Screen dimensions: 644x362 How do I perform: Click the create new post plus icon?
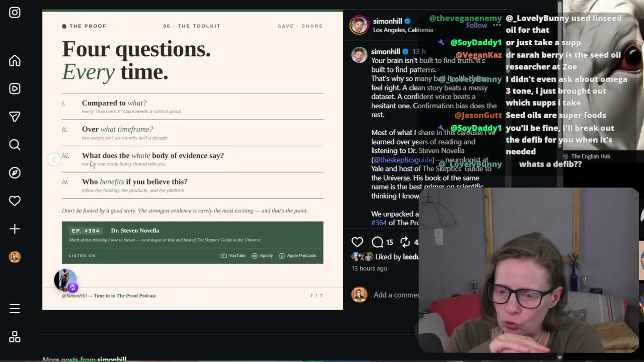15,229
